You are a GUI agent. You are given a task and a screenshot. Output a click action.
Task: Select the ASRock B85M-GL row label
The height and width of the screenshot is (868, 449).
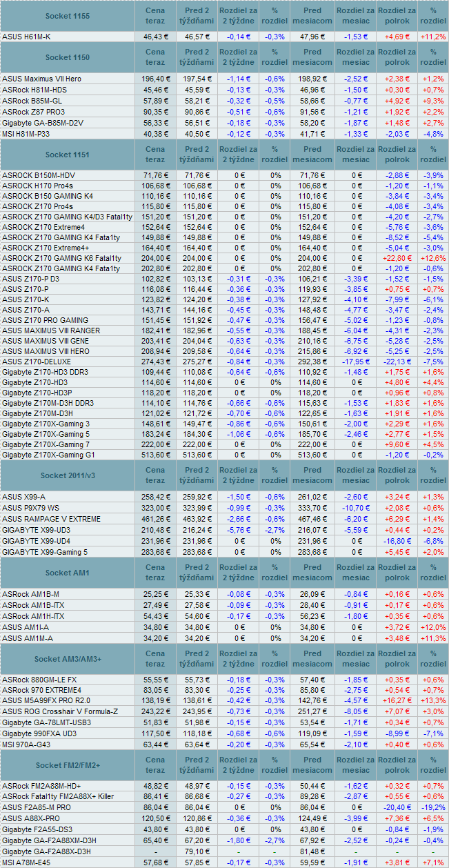coord(32,99)
